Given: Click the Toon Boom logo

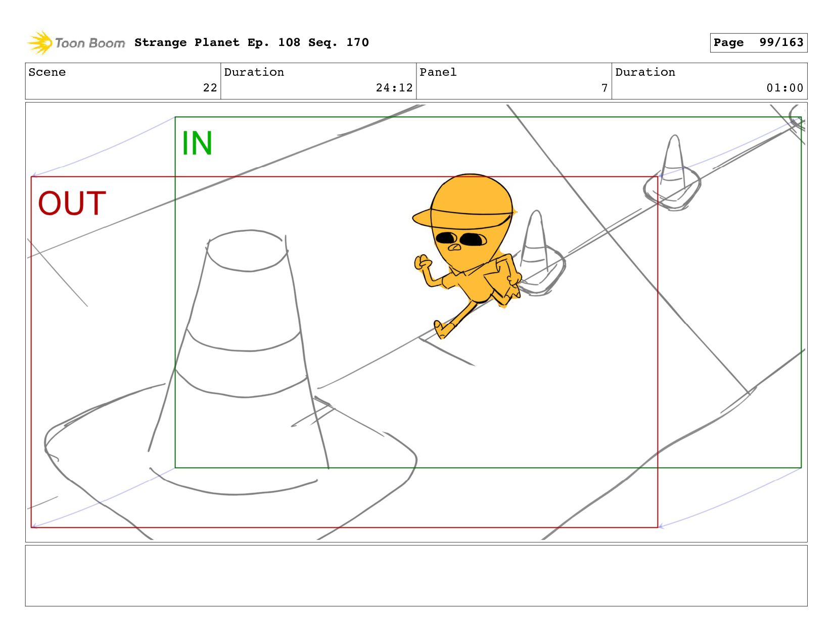Looking at the screenshot, I should pos(76,43).
